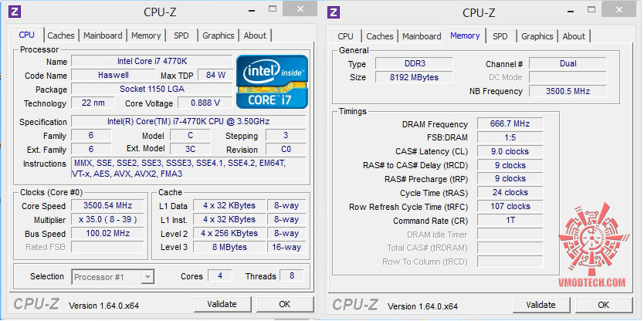The width and height of the screenshot is (644, 321).
Task: Click Ext. Model value 3C
Action: point(190,149)
